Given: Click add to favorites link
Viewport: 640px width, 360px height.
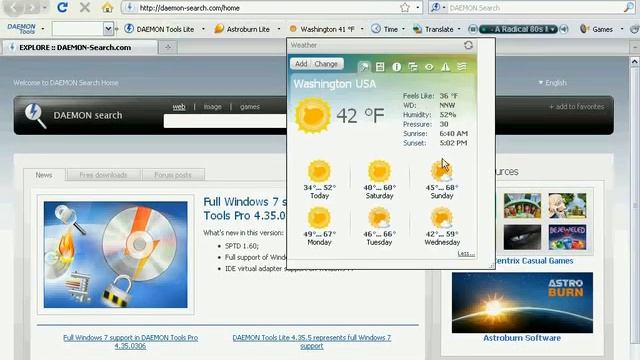Looking at the screenshot, I should pos(577,107).
